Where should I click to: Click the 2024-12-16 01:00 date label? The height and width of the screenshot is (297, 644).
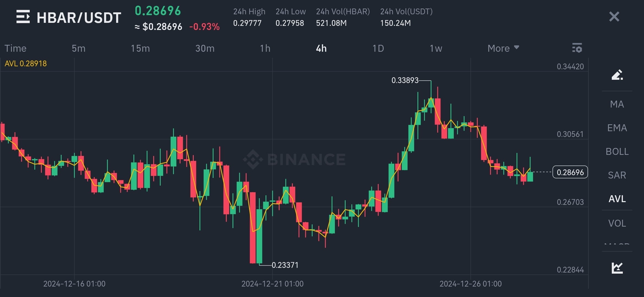coord(74,284)
